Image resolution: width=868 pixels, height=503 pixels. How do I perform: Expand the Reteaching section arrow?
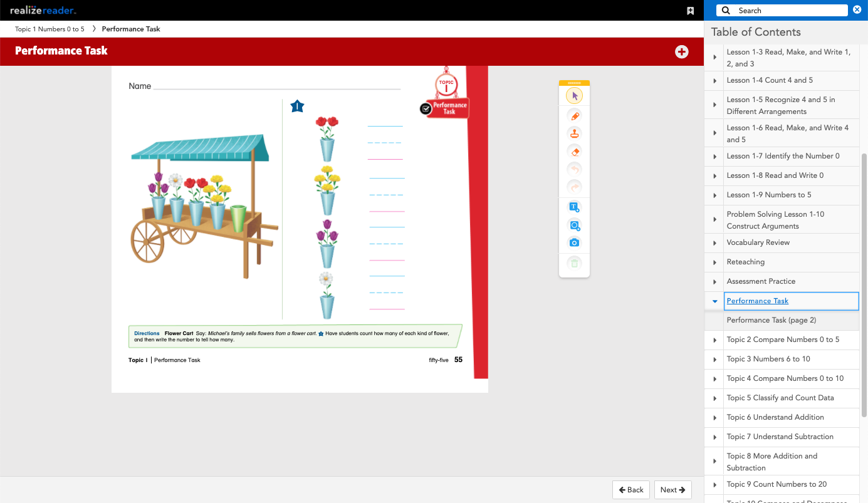pyautogui.click(x=714, y=262)
